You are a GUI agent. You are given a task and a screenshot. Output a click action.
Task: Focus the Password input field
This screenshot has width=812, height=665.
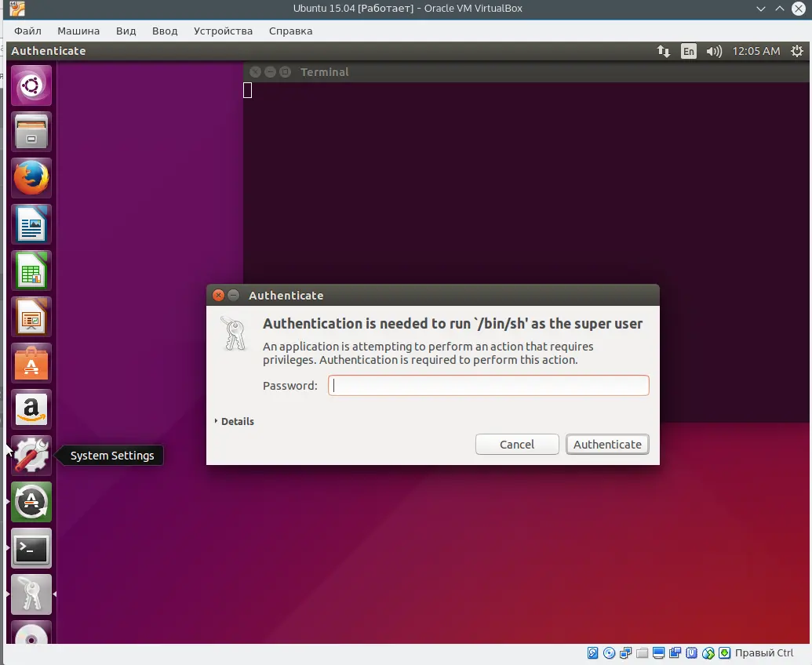click(x=488, y=385)
